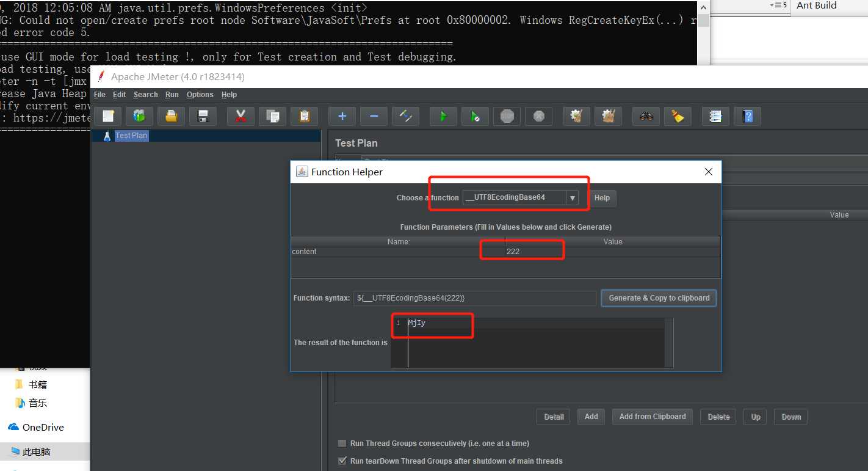Open Function Helper list icon in toolbar
The height and width of the screenshot is (471, 868).
(x=716, y=116)
